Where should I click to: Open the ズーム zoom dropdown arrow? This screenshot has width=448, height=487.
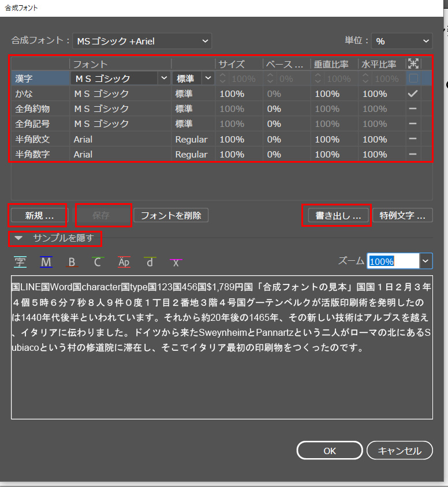click(x=425, y=261)
